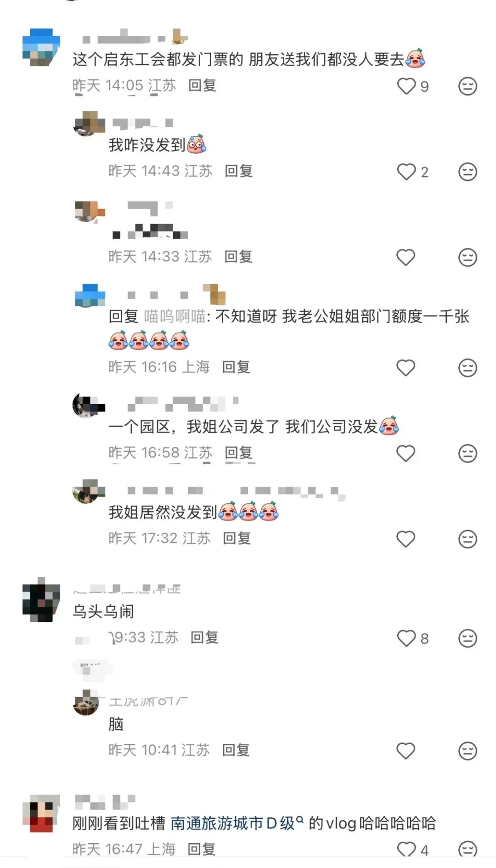The image size is (496, 868).
Task: Open avatar of 启东工会 top commenter
Action: pos(41,47)
